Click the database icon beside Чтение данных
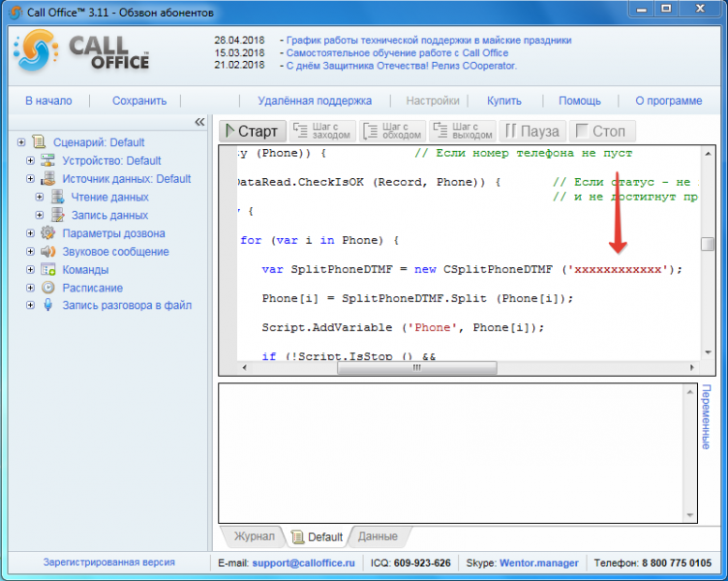The width and height of the screenshot is (728, 581). pyautogui.click(x=57, y=197)
